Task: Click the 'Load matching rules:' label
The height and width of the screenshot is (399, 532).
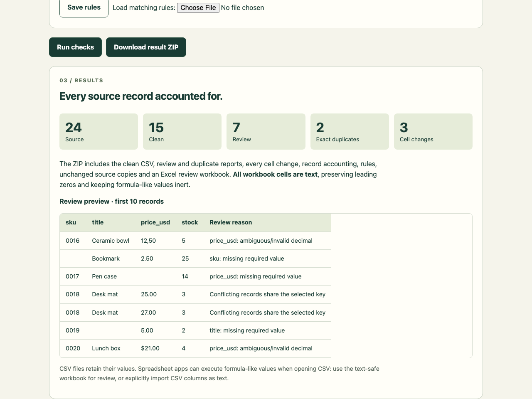Action: click(144, 8)
